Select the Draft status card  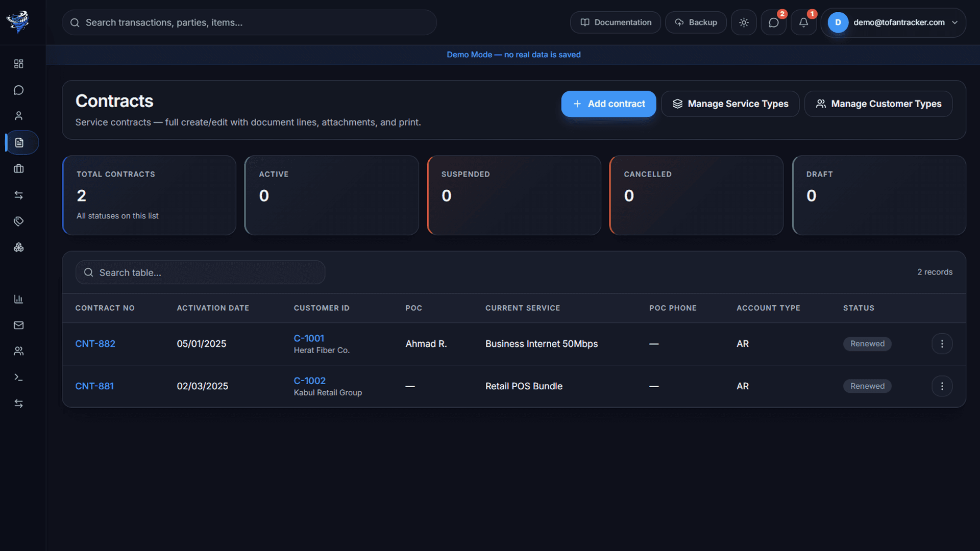[x=879, y=195]
